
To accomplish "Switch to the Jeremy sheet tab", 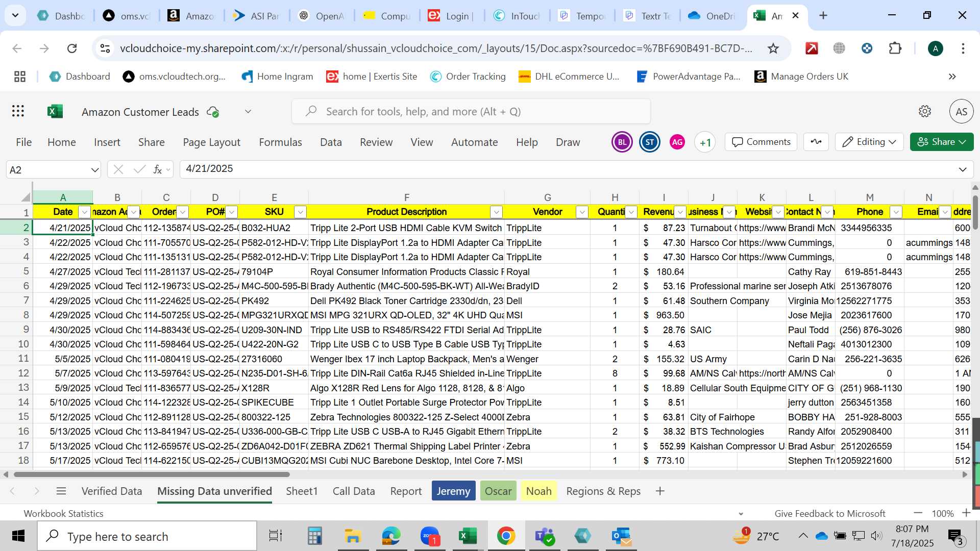I will [x=453, y=491].
